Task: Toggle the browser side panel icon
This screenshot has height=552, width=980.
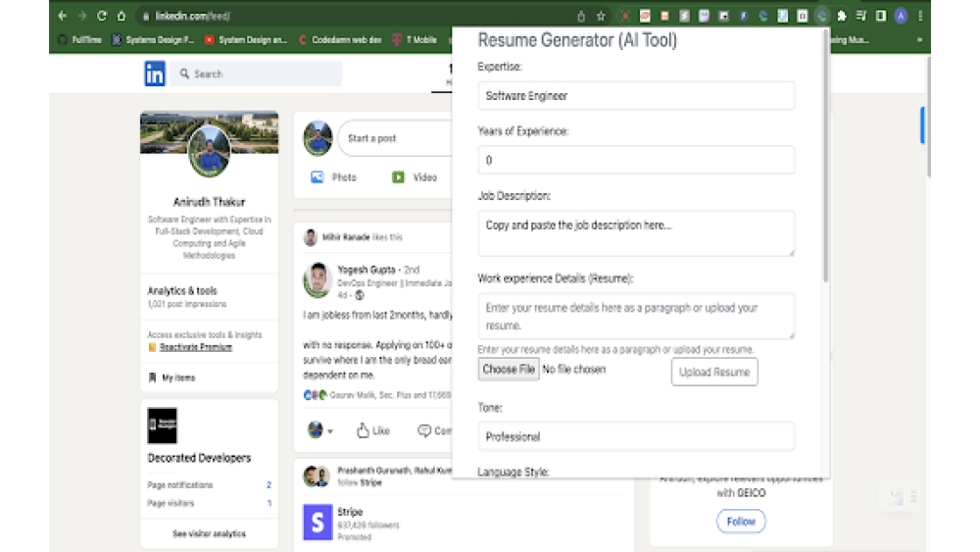Action: pos(881,17)
